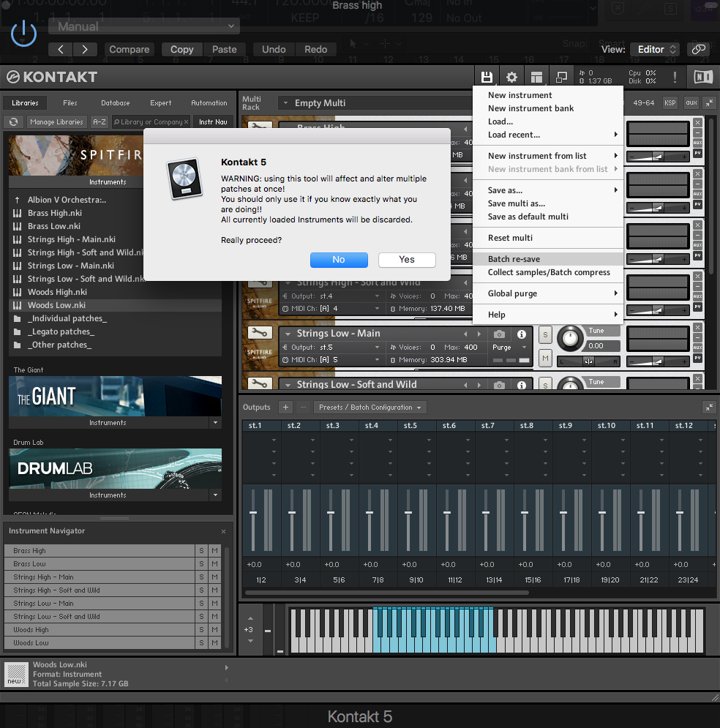The height and width of the screenshot is (728, 720).
Task: Toggle Instr Nav button
Action: (x=213, y=121)
